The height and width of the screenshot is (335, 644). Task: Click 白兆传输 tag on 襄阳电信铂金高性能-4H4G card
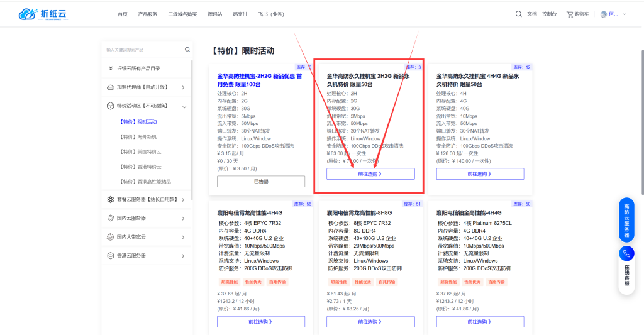[496, 282]
